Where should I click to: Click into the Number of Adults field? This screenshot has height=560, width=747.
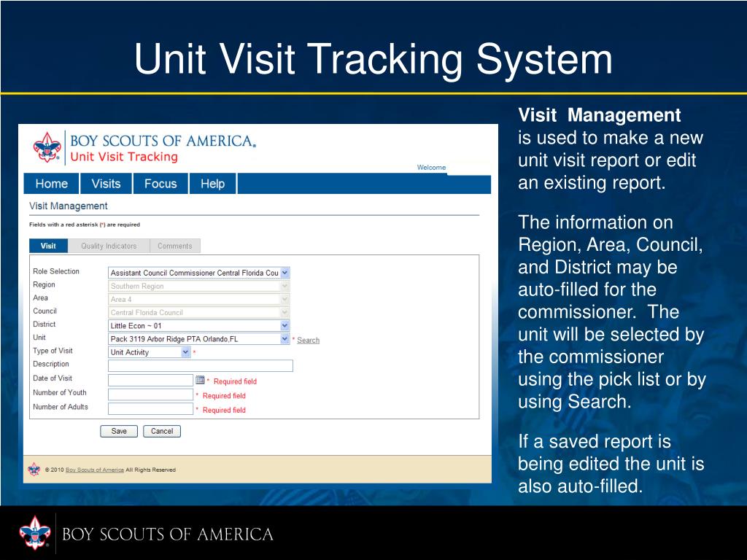tap(150, 408)
